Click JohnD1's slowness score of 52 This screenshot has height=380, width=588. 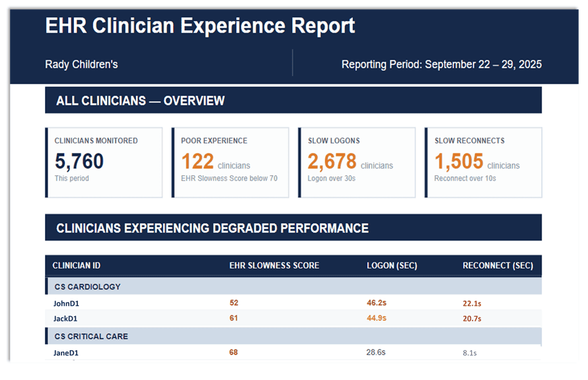coord(234,303)
